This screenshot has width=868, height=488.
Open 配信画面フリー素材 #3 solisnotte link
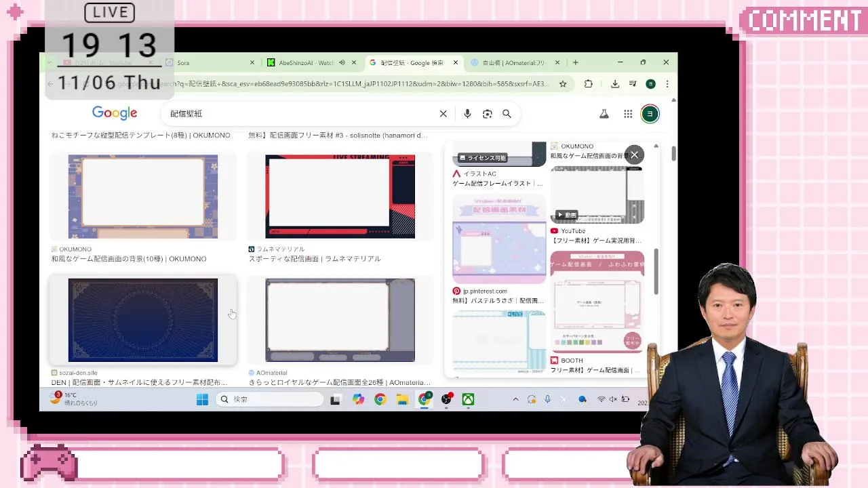(338, 136)
